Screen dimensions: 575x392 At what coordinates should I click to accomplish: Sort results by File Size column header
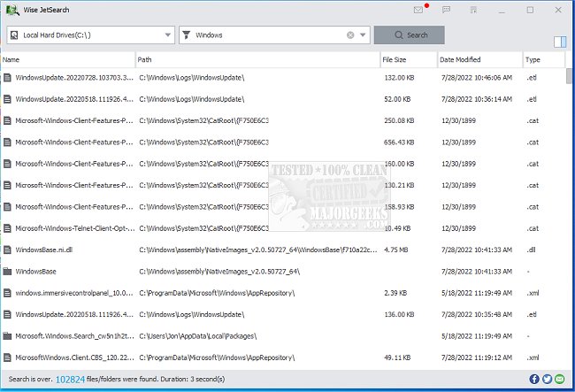pyautogui.click(x=409, y=60)
